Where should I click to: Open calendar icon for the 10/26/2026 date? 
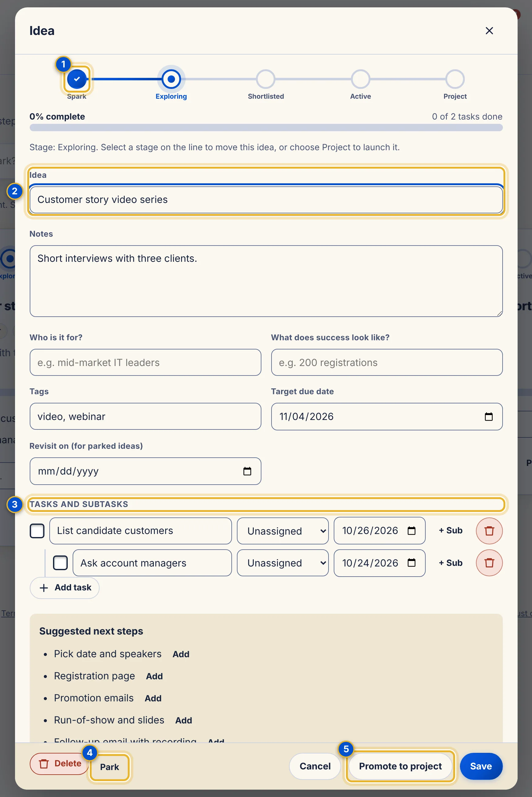[x=411, y=531]
